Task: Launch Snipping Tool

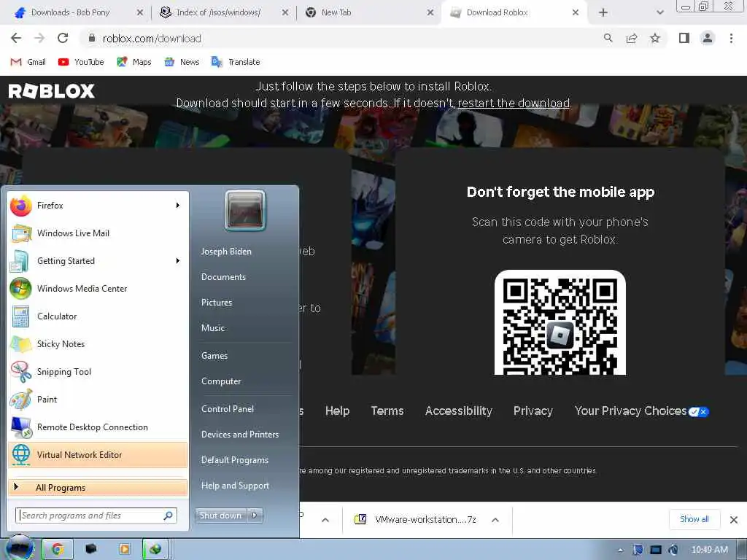Action: click(98, 371)
